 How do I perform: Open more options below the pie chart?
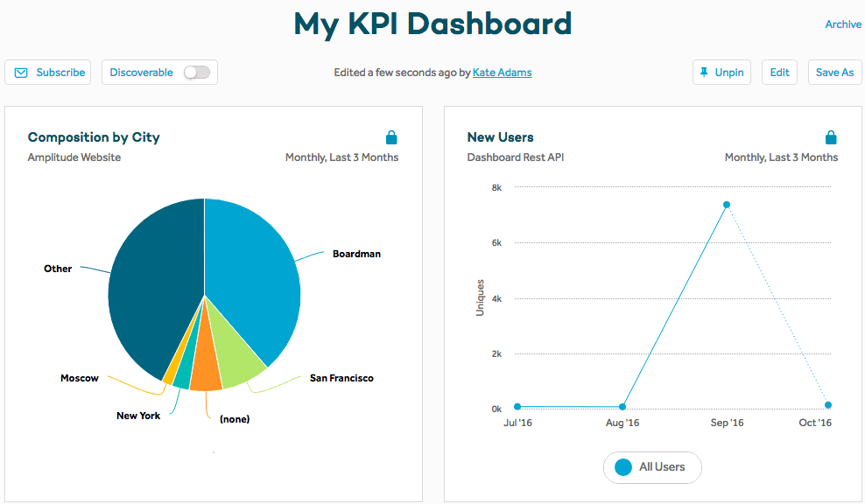tap(213, 451)
